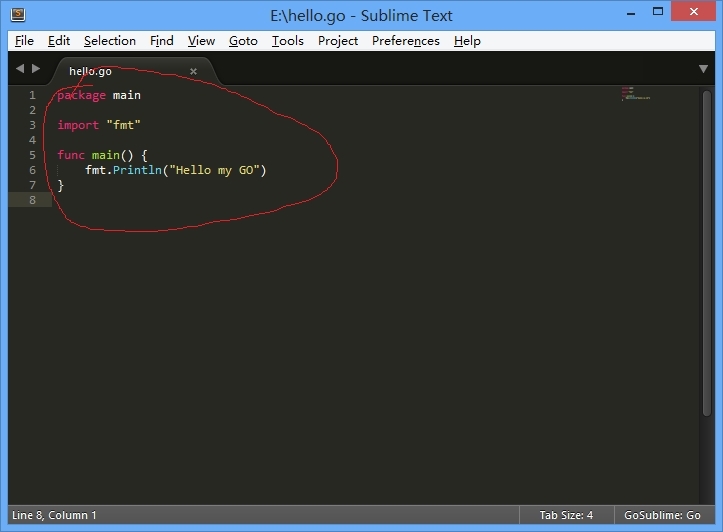Image resolution: width=723 pixels, height=532 pixels.
Task: Open the GoSublime: Go syntax selector
Action: click(x=663, y=515)
